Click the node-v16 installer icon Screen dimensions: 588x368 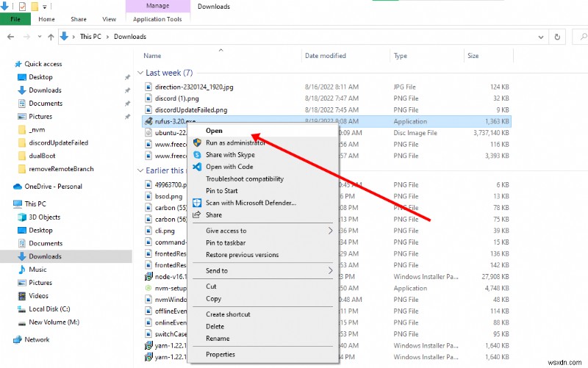click(x=148, y=277)
